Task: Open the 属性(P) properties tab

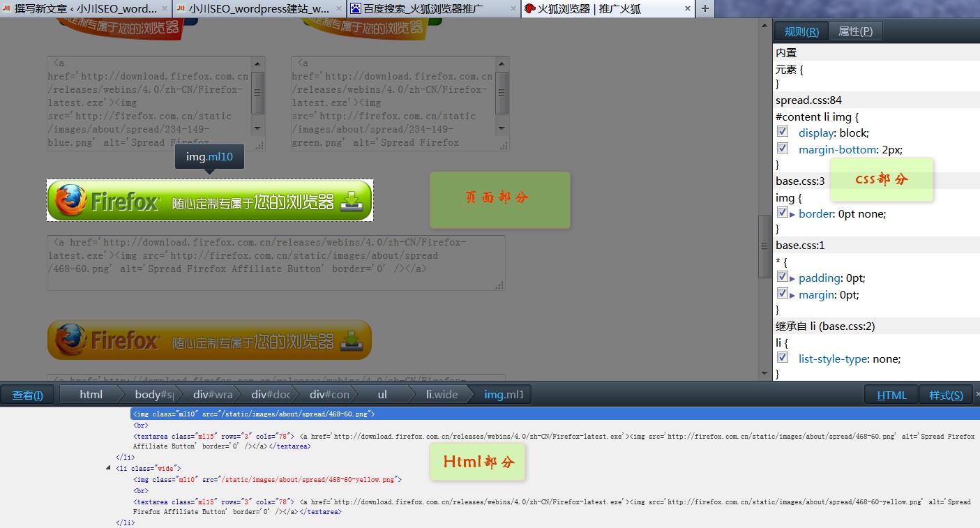Action: (x=855, y=31)
